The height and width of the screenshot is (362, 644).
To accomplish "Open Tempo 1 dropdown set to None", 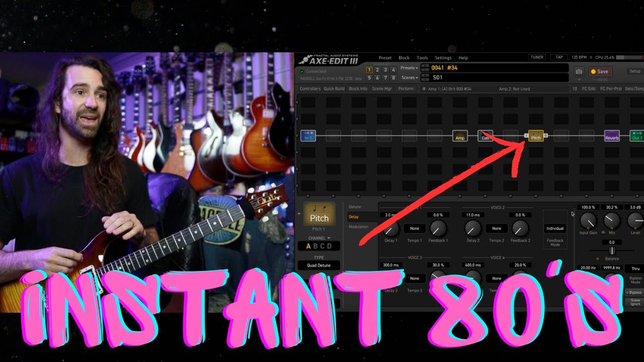I will pos(415,228).
